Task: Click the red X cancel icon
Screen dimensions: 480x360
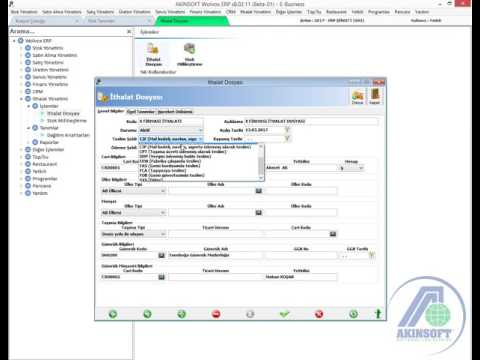Action: click(x=319, y=314)
